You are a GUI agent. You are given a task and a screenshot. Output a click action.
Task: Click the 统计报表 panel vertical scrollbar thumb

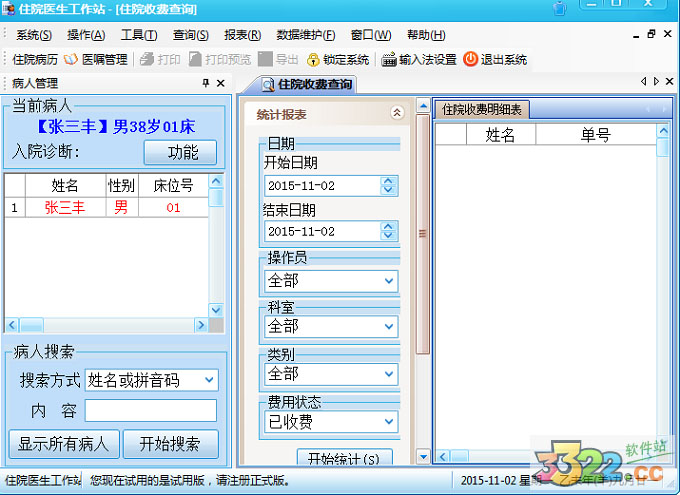[x=423, y=233]
